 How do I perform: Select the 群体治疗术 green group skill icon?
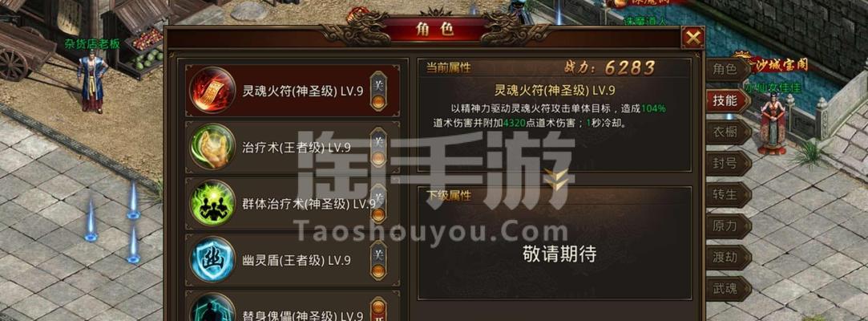click(x=212, y=203)
